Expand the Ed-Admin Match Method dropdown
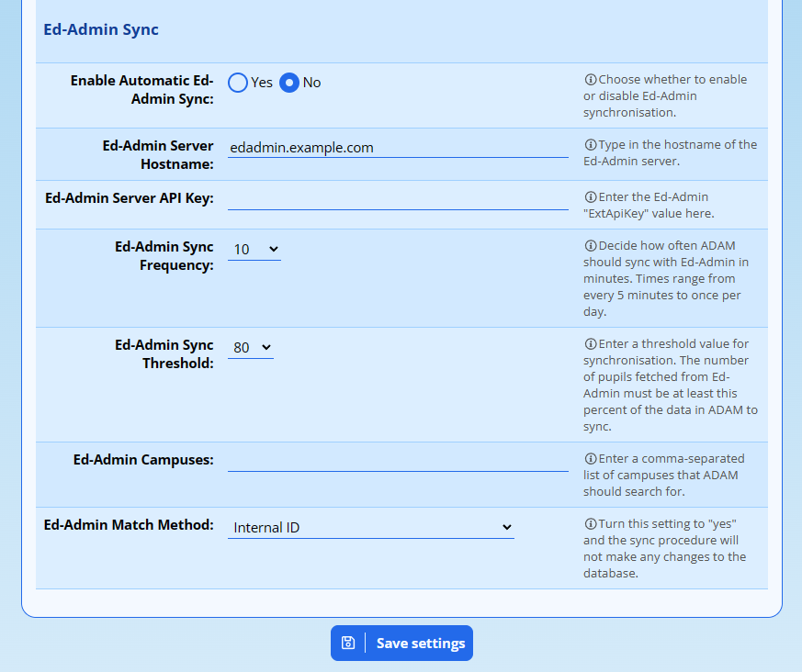Image resolution: width=802 pixels, height=672 pixels. point(370,528)
